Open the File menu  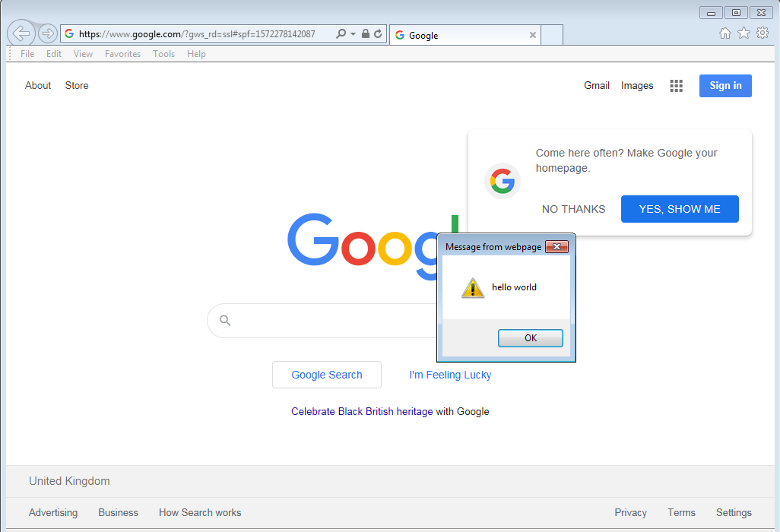pos(27,54)
